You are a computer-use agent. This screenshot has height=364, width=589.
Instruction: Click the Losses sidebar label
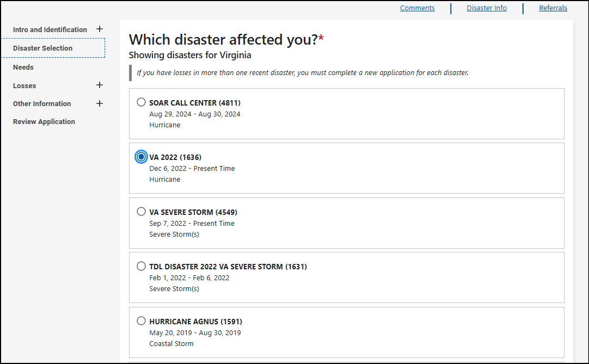tap(24, 85)
